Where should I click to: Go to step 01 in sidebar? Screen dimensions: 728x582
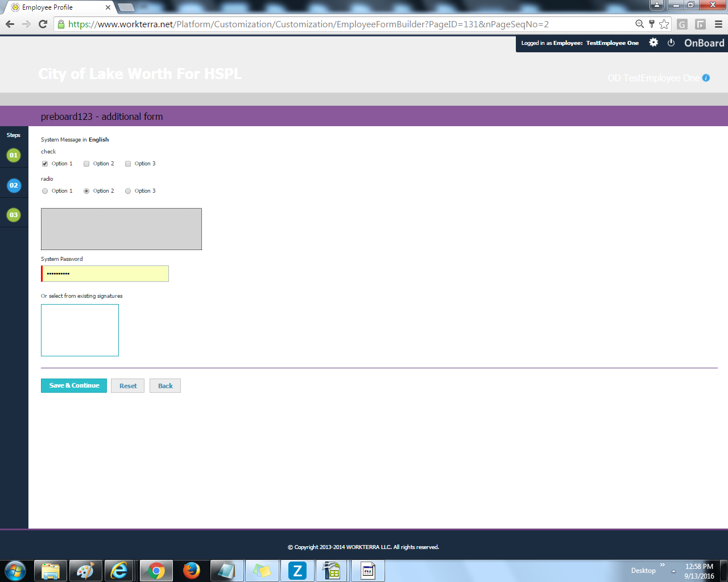coord(14,155)
